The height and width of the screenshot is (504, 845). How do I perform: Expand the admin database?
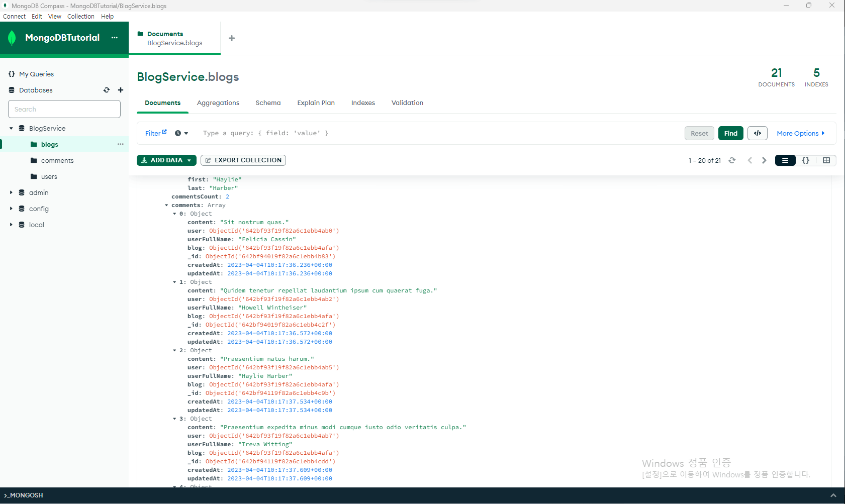(x=11, y=192)
